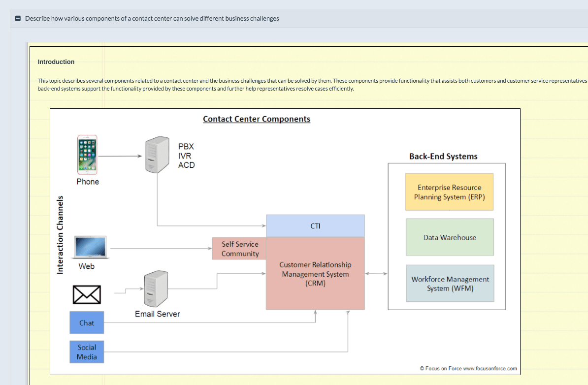The height and width of the screenshot is (385, 588).
Task: Click the Phone label under smartphone
Action: click(88, 182)
